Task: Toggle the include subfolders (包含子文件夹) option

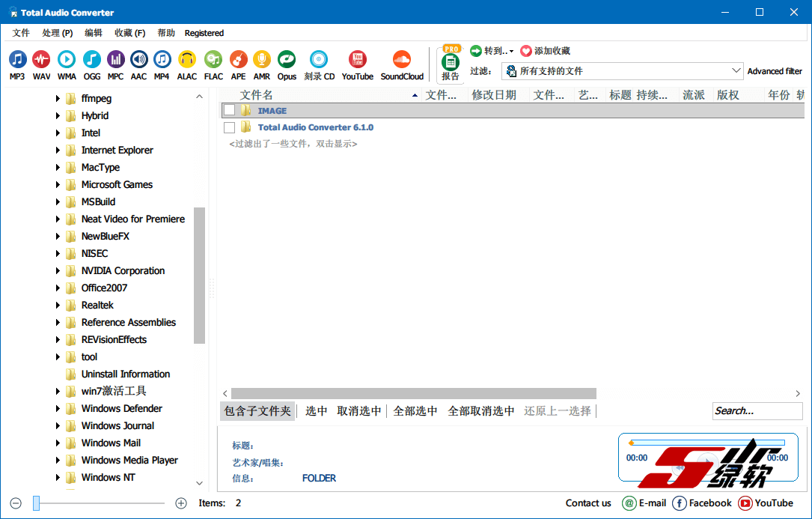Action: (257, 411)
